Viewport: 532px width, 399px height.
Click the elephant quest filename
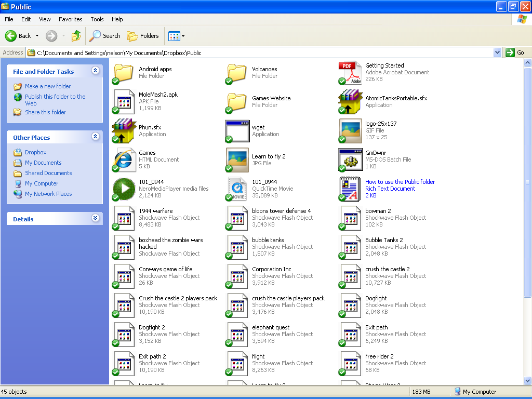(271, 327)
